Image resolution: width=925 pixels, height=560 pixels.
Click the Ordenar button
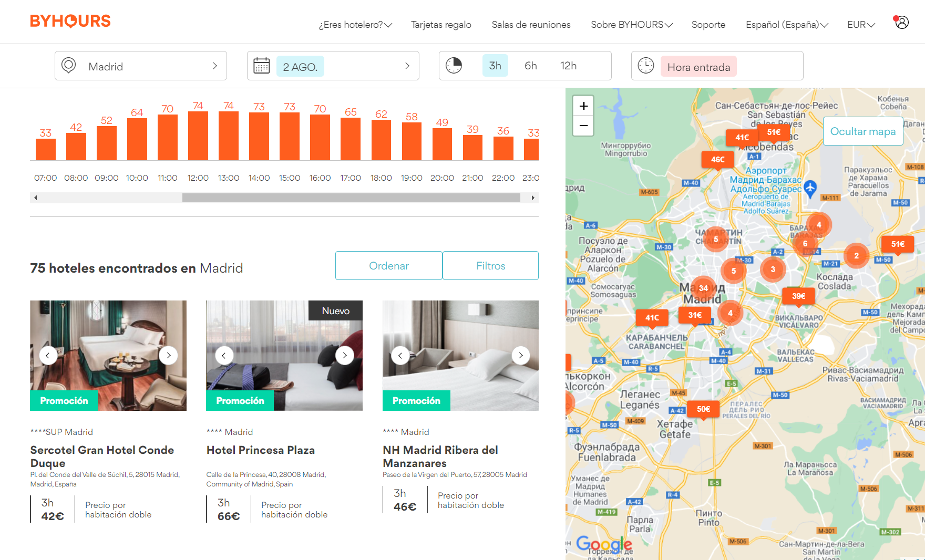pos(389,266)
